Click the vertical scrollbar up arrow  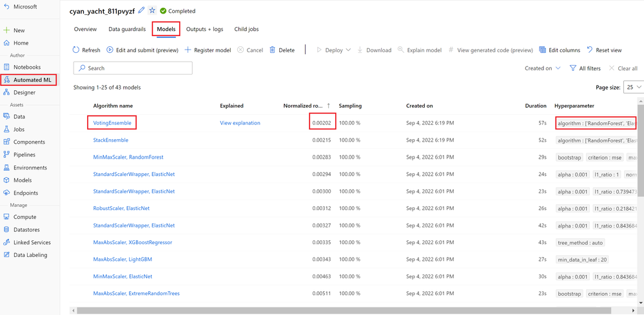[x=641, y=100]
